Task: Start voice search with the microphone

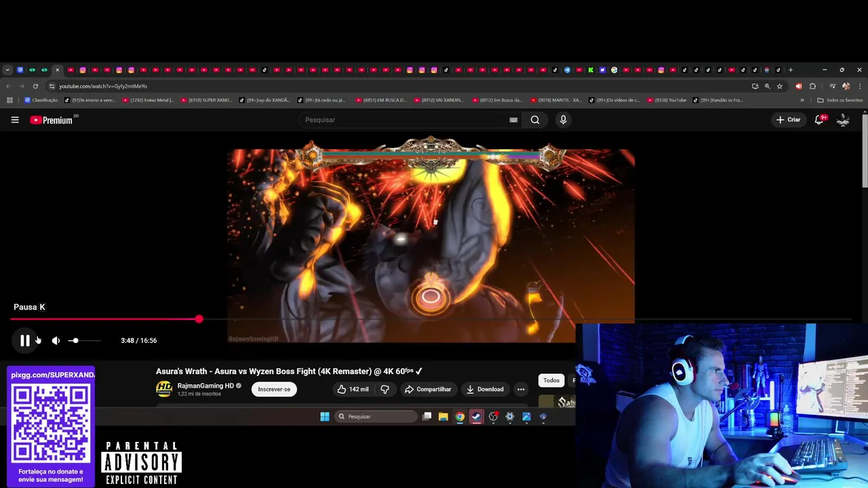Action: coord(563,120)
